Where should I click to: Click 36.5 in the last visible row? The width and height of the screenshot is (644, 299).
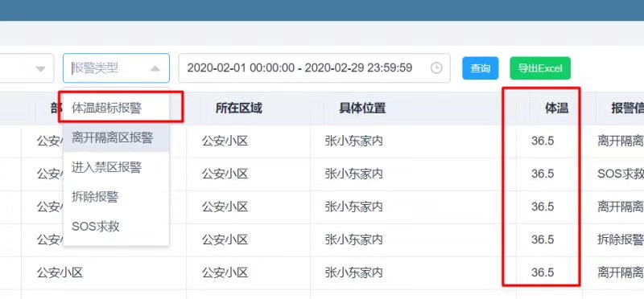click(x=543, y=272)
